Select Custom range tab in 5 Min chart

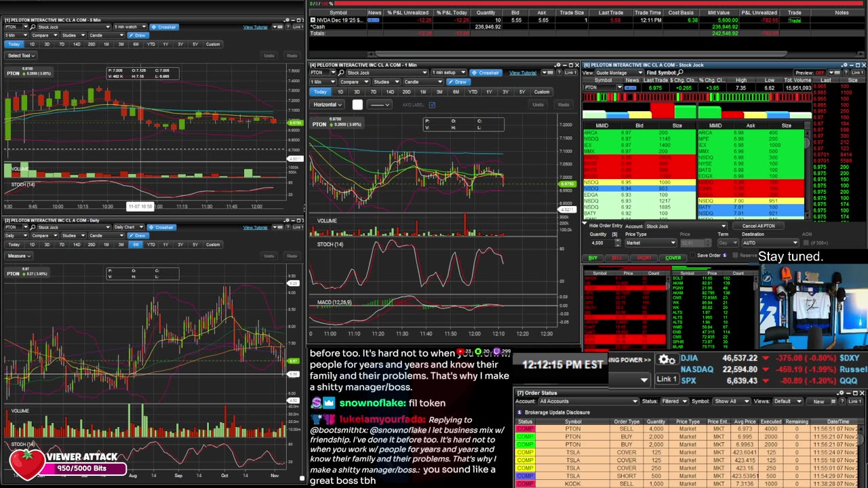213,44
